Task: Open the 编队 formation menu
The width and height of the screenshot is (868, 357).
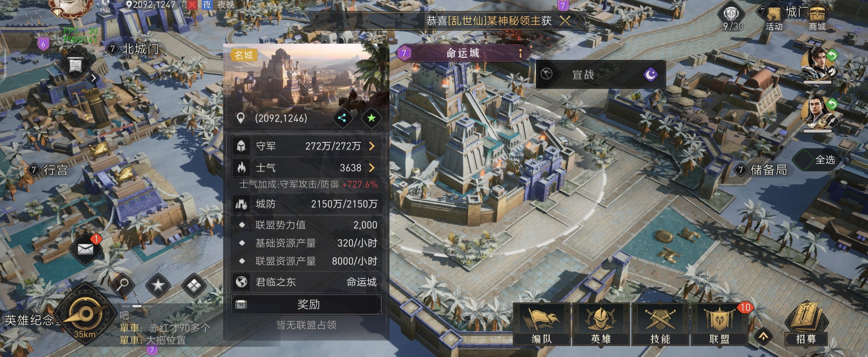Action: tap(541, 324)
